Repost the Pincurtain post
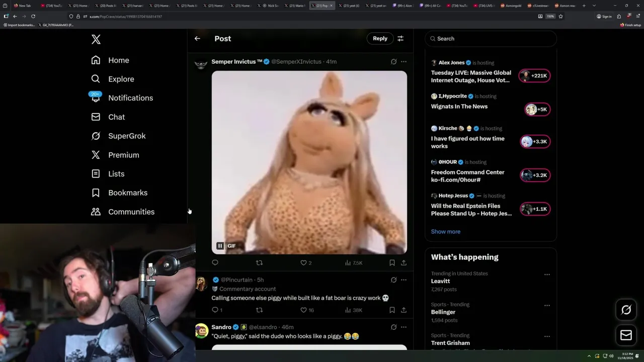 click(x=259, y=310)
